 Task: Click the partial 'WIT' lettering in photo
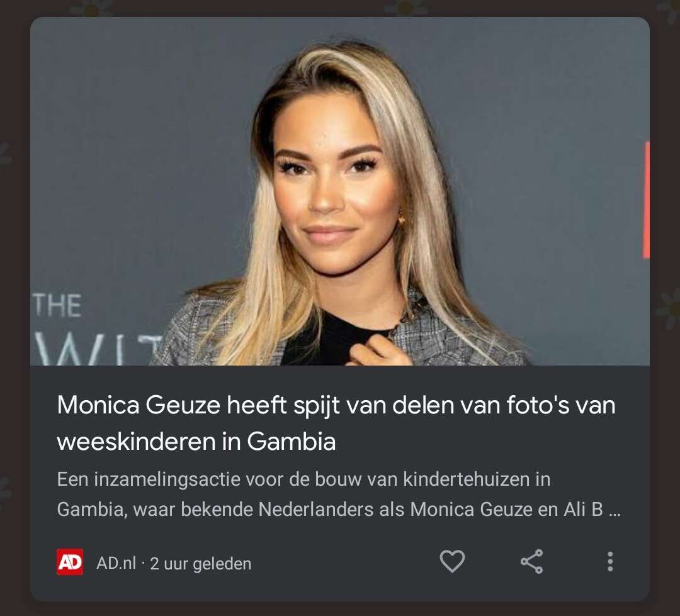click(99, 350)
